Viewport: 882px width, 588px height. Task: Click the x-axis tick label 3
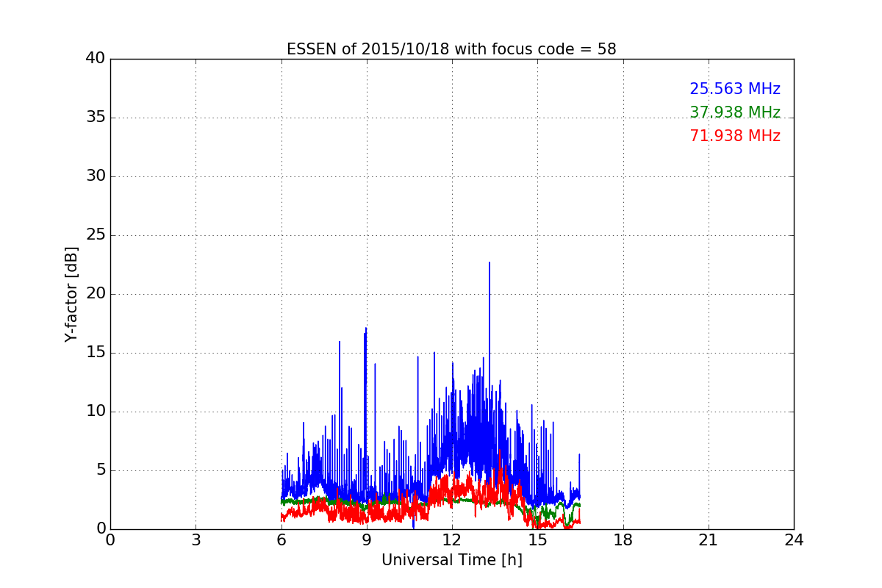click(x=196, y=540)
